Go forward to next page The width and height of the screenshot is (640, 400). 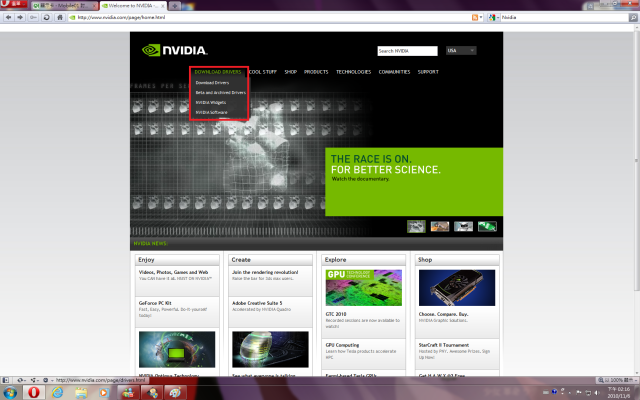[20, 17]
